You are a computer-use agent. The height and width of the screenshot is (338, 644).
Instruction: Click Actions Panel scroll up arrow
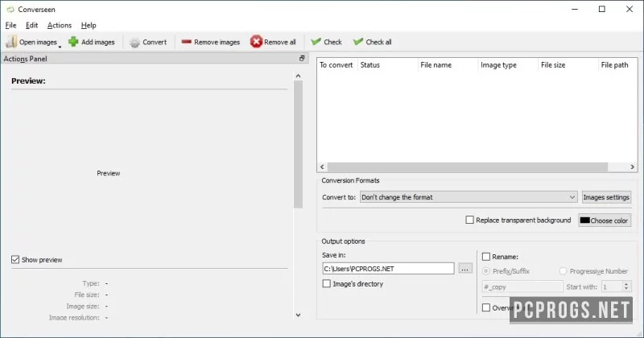[x=298, y=76]
